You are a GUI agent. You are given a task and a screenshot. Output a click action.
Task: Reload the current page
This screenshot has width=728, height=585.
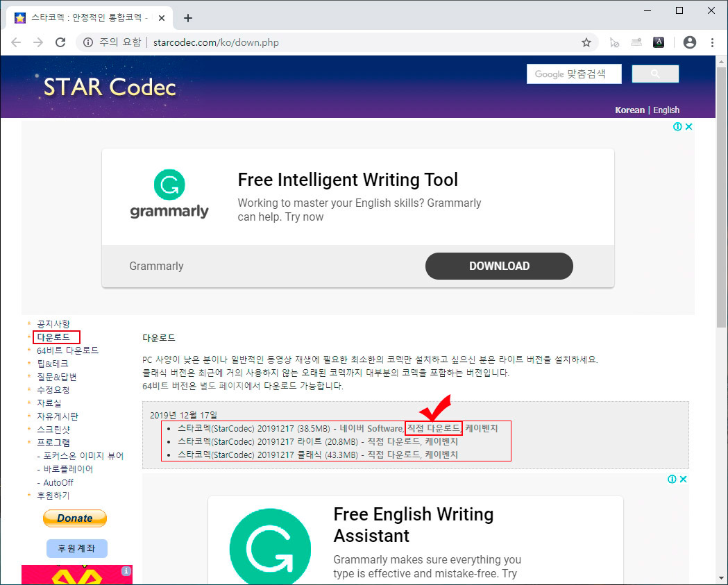click(x=60, y=42)
